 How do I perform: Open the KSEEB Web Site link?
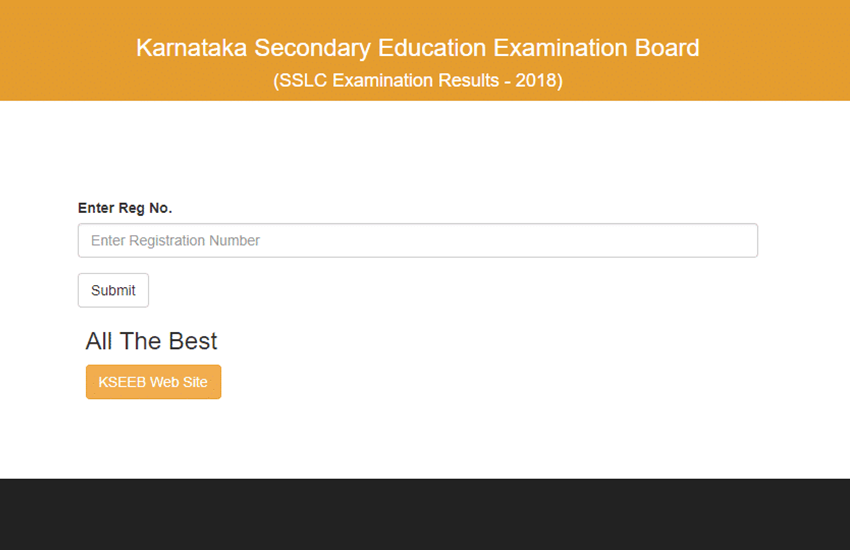153,382
